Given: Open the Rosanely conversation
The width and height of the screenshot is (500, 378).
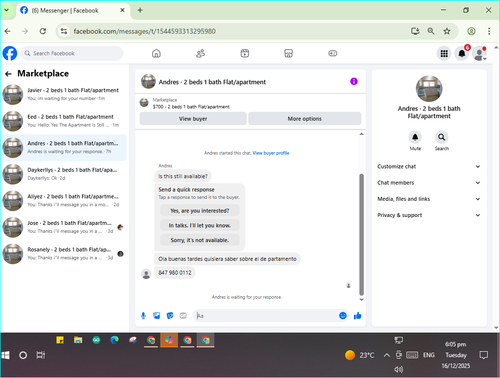Looking at the screenshot, I should tap(64, 254).
